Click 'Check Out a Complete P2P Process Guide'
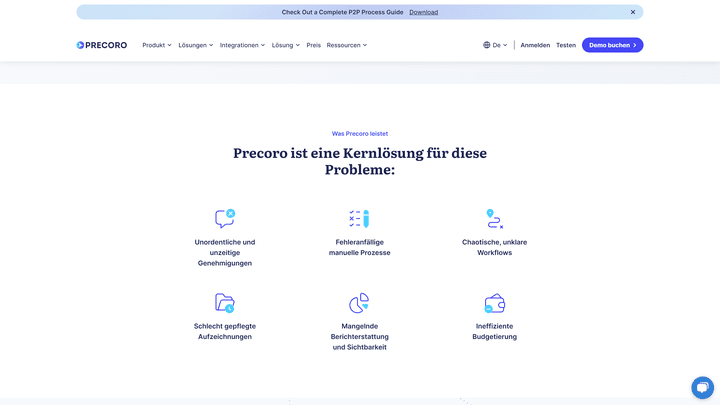The height and width of the screenshot is (405, 720). pyautogui.click(x=342, y=12)
